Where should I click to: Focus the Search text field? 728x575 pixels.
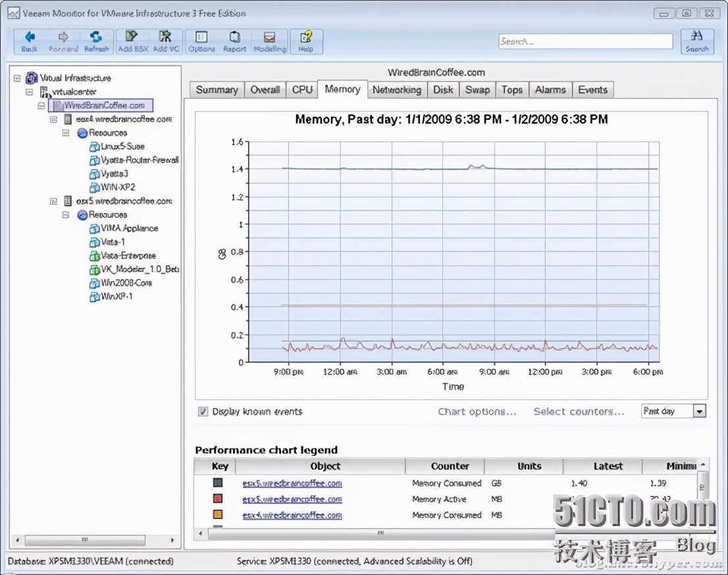point(585,41)
